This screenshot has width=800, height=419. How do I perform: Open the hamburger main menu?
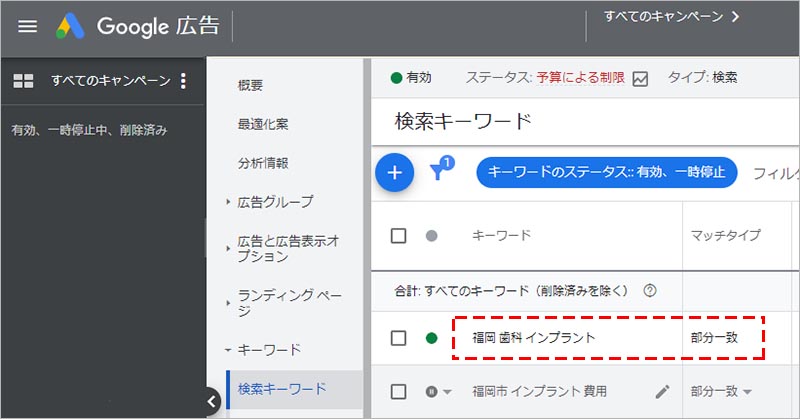(27, 26)
